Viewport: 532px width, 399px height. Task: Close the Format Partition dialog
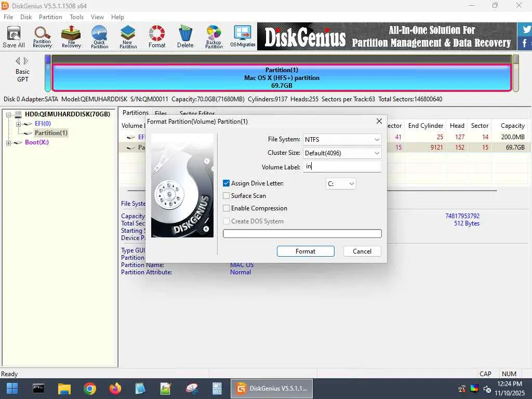coord(379,121)
